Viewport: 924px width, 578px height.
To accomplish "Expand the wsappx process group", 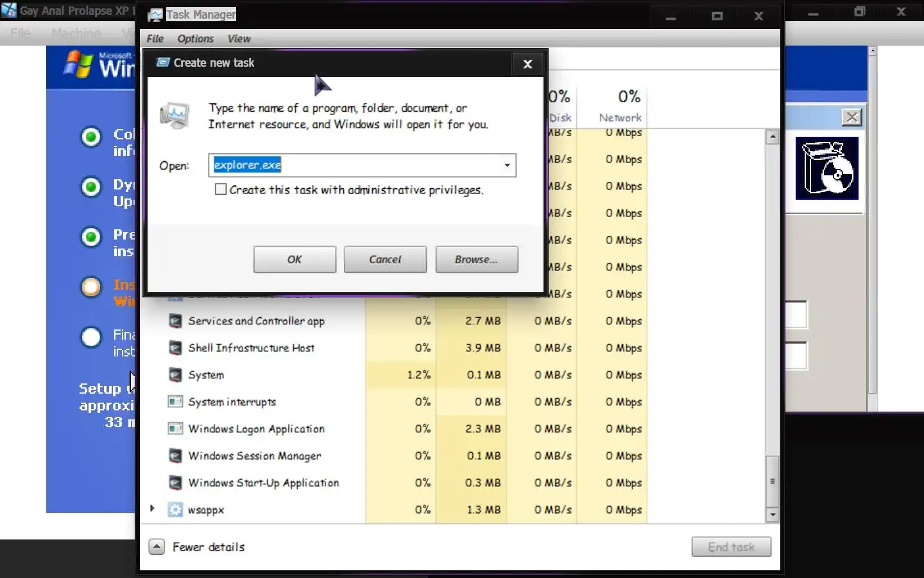I will click(x=152, y=509).
